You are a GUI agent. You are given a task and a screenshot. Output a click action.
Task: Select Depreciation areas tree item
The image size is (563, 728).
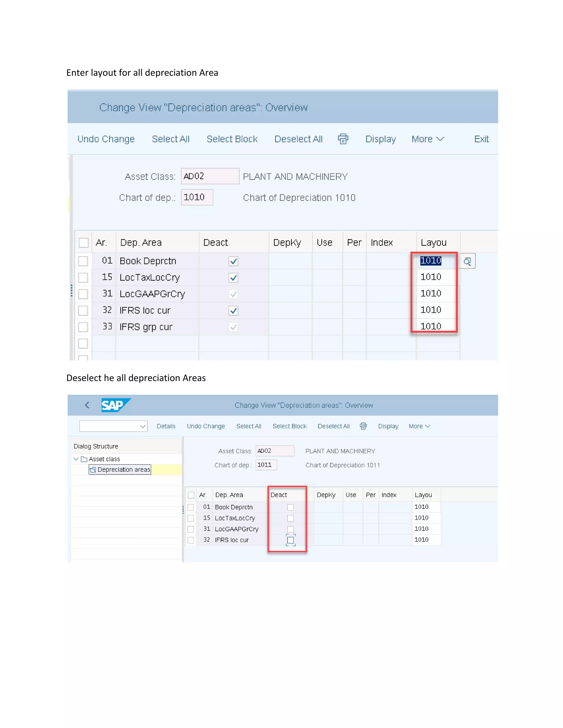coord(124,470)
